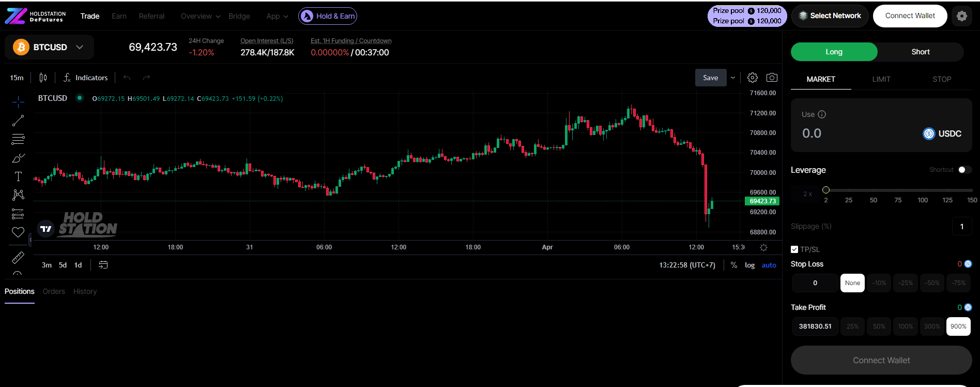The image size is (980, 387).
Task: Click the TradingView logo on chart
Action: coord(46,228)
